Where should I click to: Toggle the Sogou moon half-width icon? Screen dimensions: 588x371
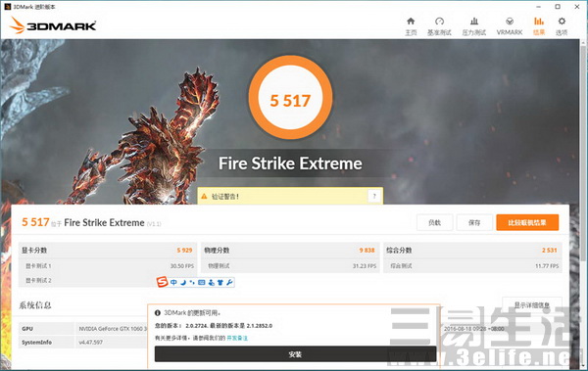183,282
